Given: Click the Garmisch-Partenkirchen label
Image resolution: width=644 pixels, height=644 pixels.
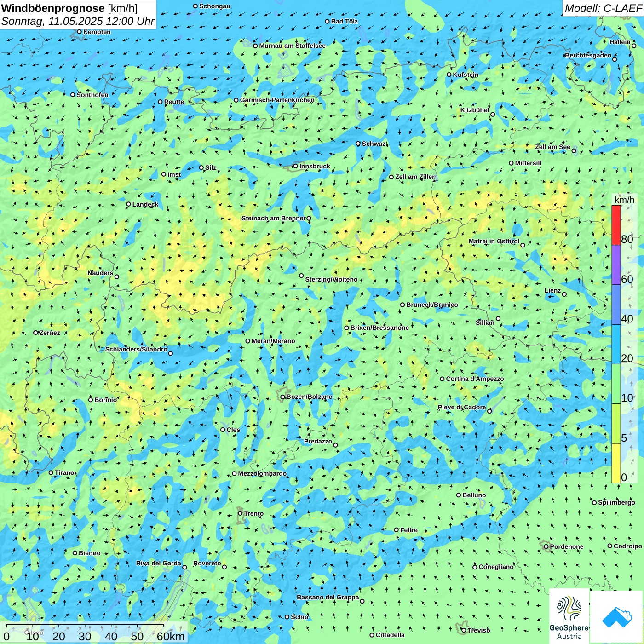Looking at the screenshot, I should [x=277, y=100].
